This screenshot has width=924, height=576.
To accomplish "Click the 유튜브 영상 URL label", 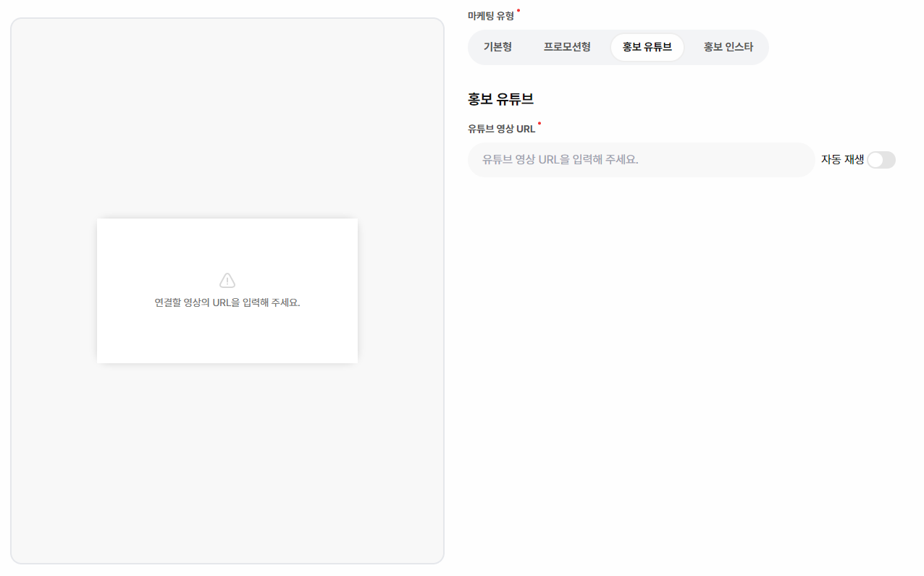I will (502, 129).
